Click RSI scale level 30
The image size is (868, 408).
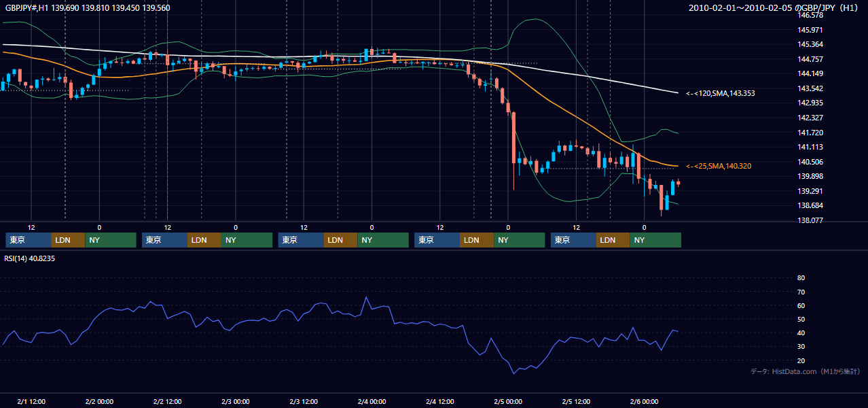coord(801,347)
